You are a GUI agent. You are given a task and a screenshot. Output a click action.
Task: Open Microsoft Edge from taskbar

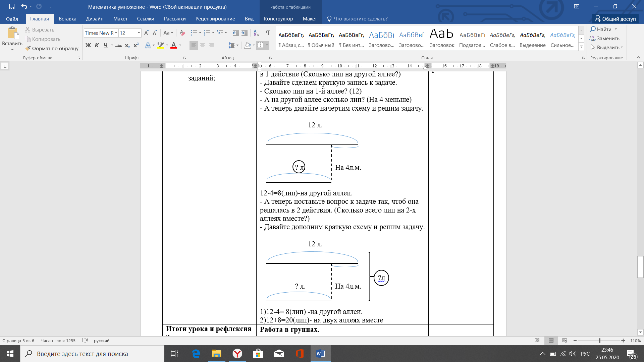tap(196, 354)
